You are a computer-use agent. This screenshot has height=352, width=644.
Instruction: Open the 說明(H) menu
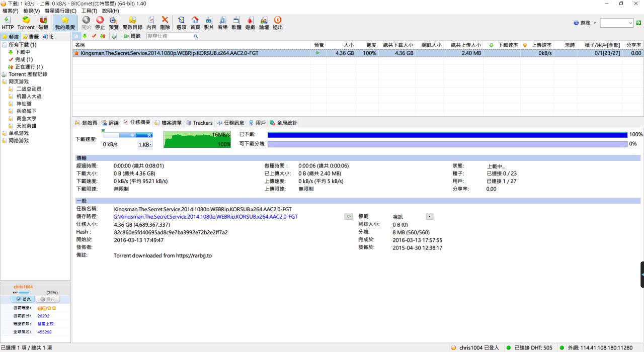[111, 11]
